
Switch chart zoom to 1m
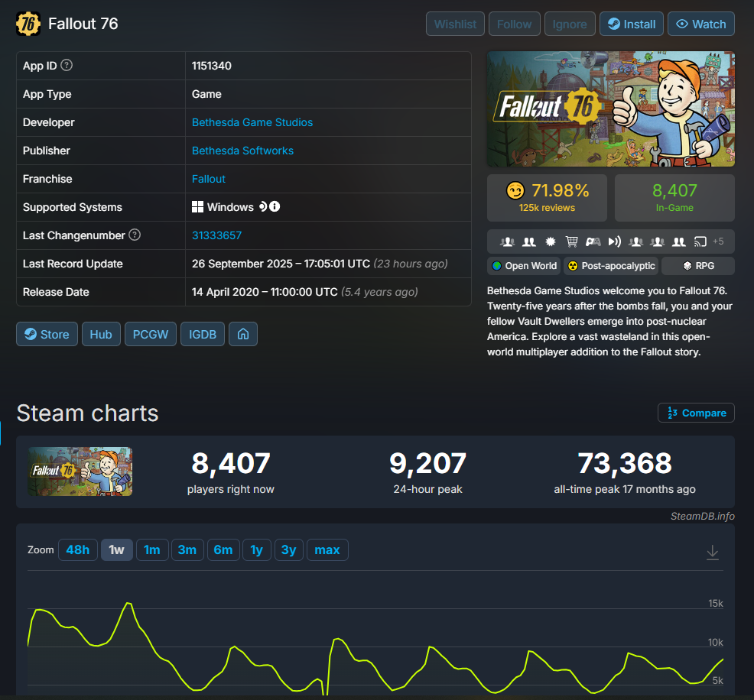[x=152, y=549]
